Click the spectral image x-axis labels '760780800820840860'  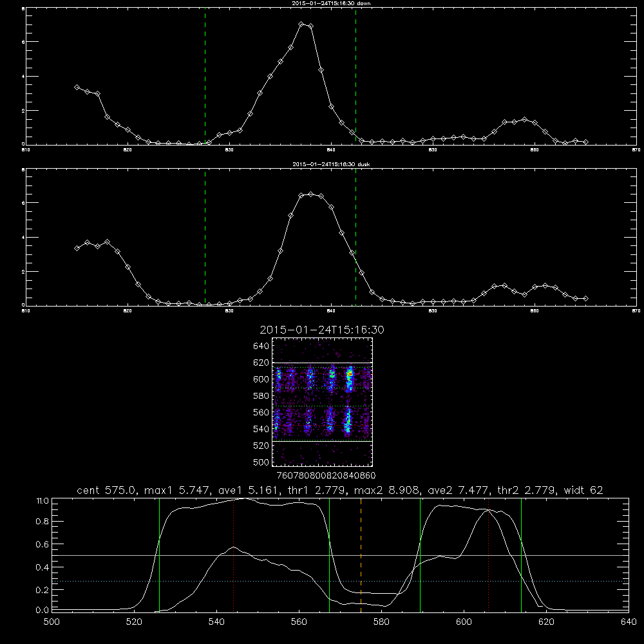click(x=327, y=475)
